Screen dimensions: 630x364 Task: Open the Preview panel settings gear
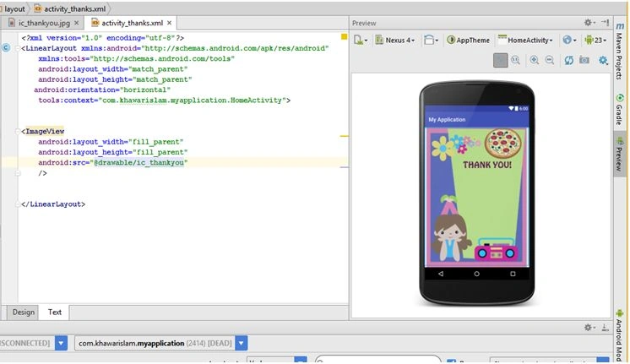[x=589, y=23]
